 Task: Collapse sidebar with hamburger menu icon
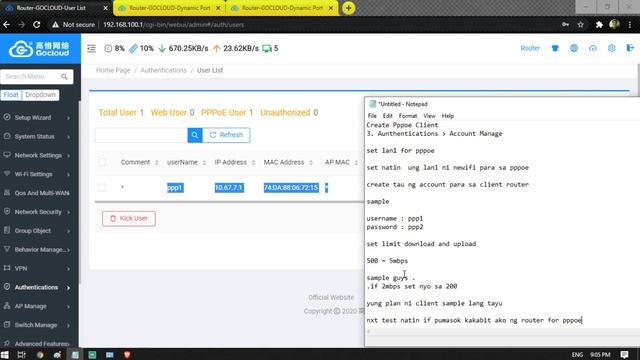91,49
